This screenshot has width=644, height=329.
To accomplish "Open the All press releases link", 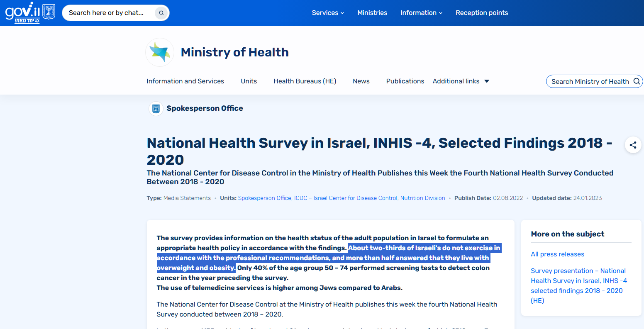I will (x=557, y=254).
